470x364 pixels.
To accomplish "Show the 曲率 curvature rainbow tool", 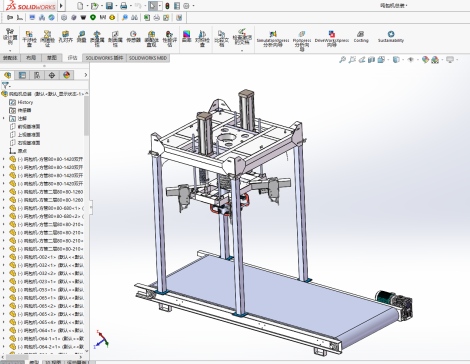I will click(186, 37).
